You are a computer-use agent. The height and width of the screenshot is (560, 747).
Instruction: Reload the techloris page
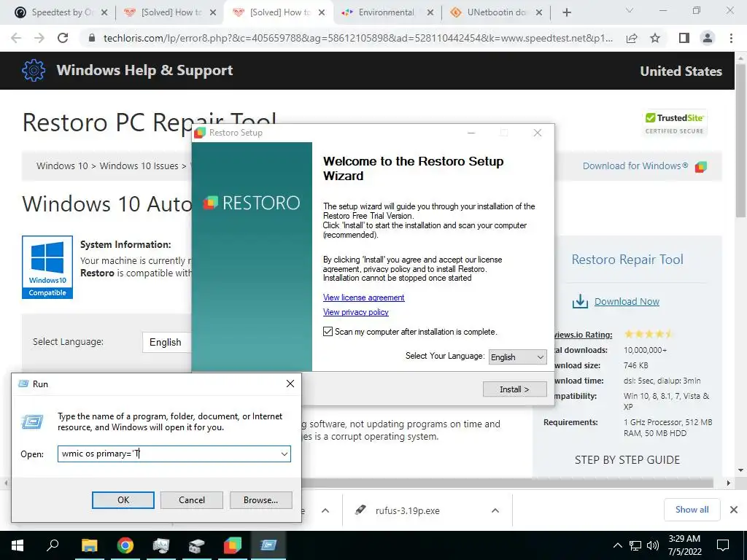[63, 38]
